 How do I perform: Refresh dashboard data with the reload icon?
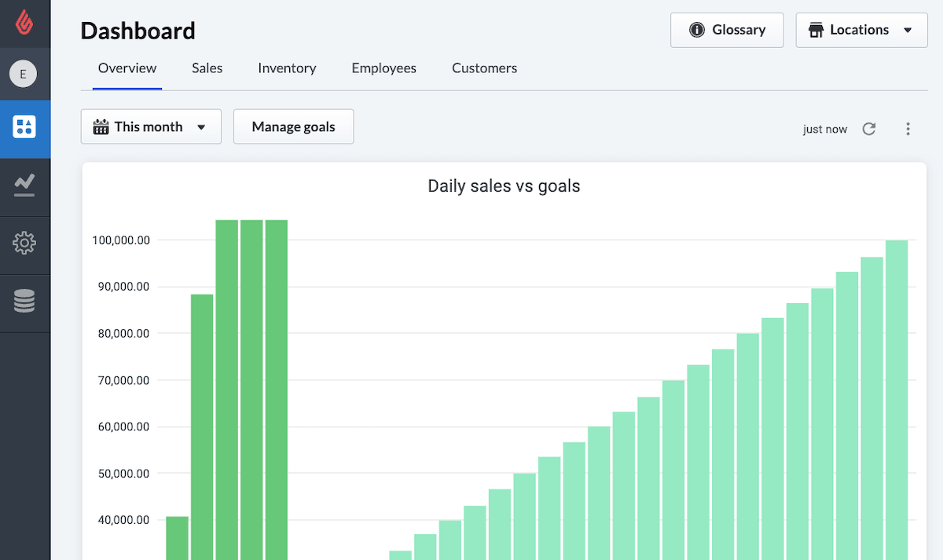[868, 129]
